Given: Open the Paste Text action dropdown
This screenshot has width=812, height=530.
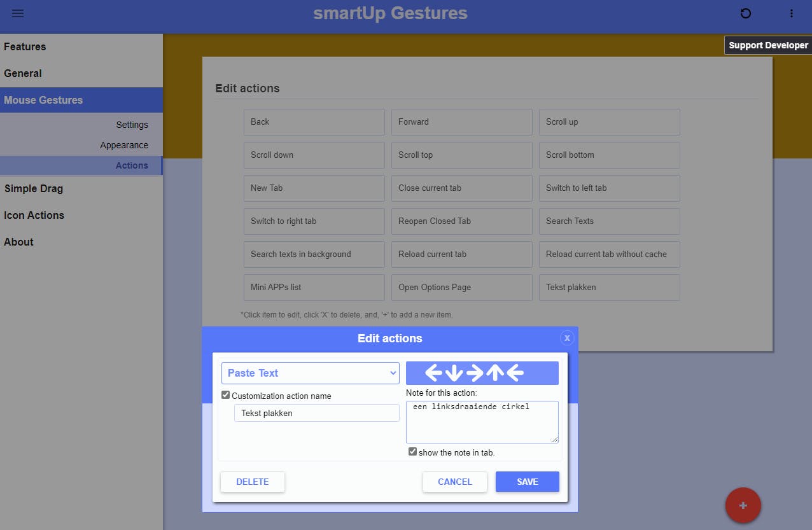Looking at the screenshot, I should pyautogui.click(x=311, y=373).
